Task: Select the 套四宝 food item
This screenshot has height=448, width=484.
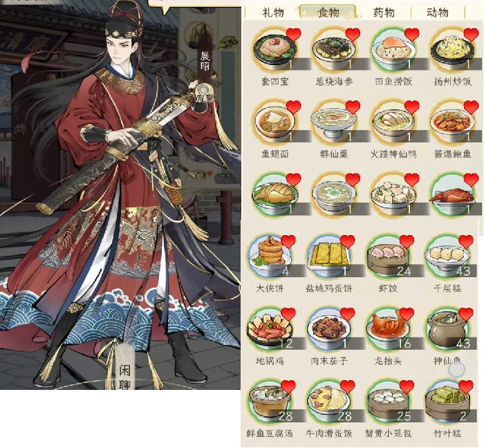Action: click(275, 49)
